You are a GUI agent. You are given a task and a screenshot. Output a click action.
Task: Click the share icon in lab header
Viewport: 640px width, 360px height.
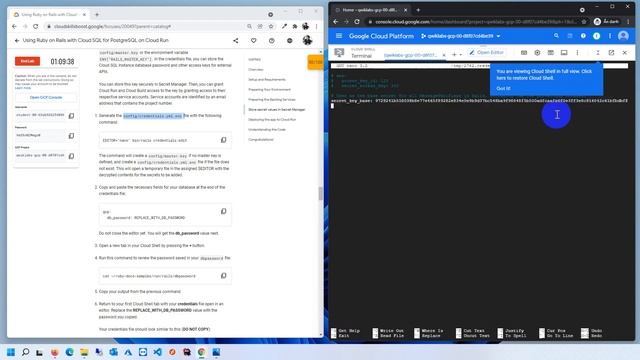(x=236, y=40)
